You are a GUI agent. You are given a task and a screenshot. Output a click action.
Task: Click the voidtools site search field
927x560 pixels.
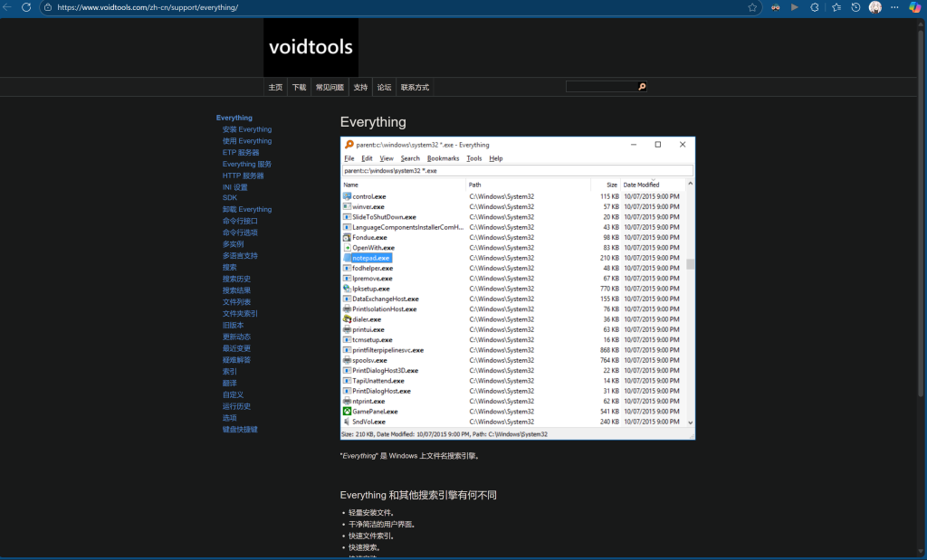[x=601, y=87]
